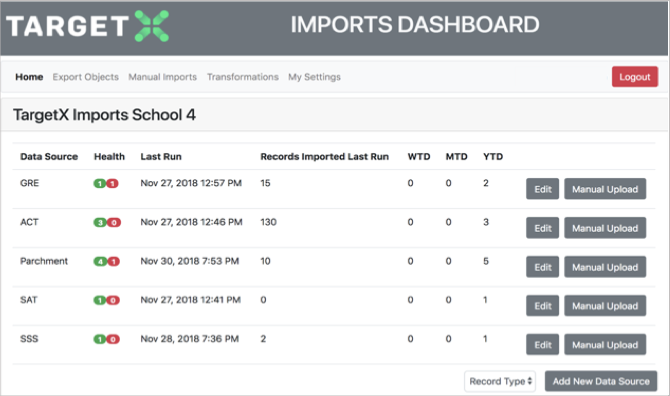Click the YTD column header

(x=493, y=157)
